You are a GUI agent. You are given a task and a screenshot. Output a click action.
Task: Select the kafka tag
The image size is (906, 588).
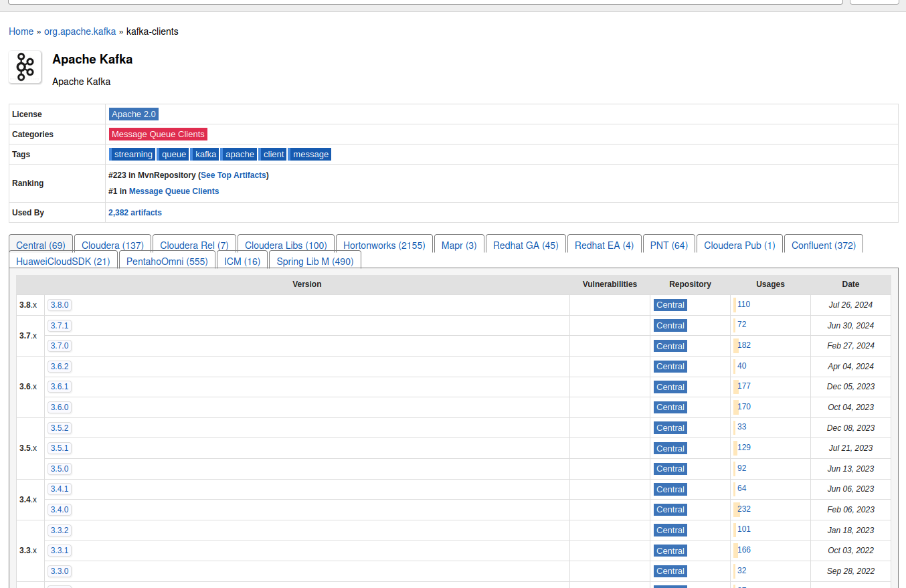205,155
